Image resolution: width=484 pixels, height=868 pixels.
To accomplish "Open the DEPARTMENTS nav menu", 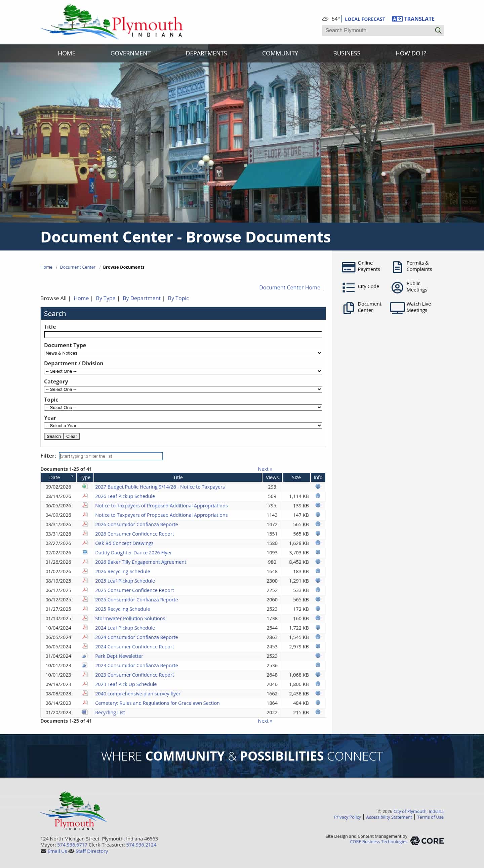I will pos(206,53).
